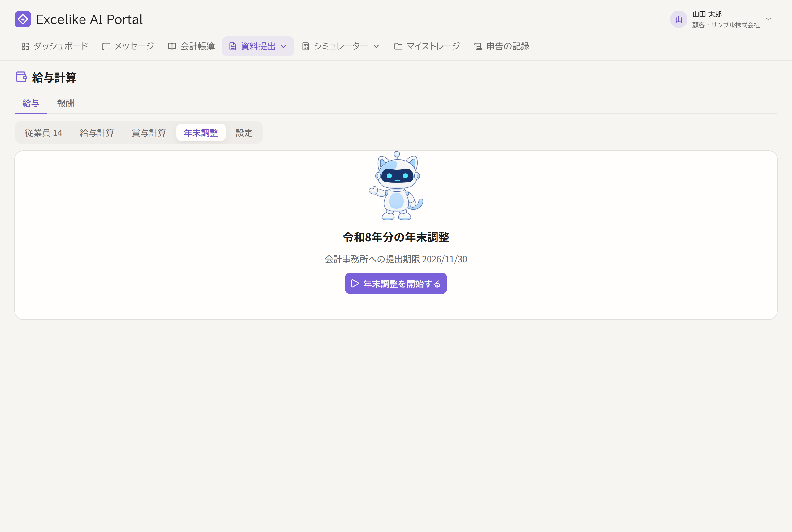Open the user account menu chevron

click(768, 19)
